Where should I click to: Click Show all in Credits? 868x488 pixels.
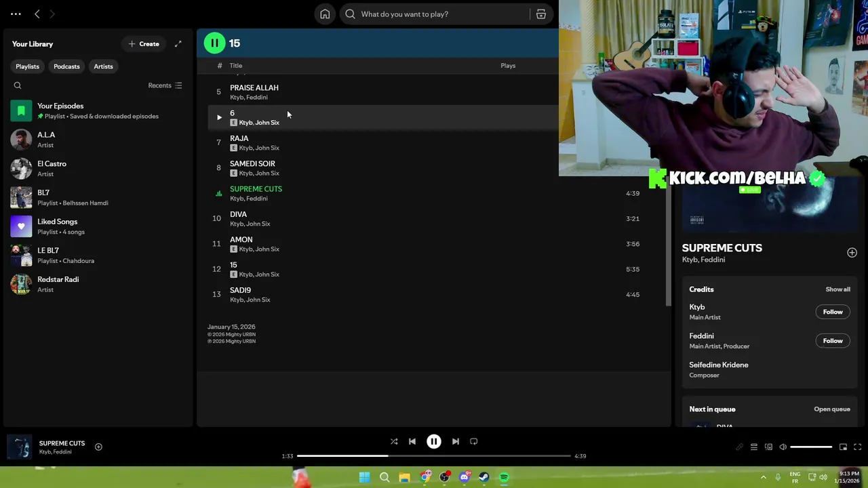coord(837,289)
